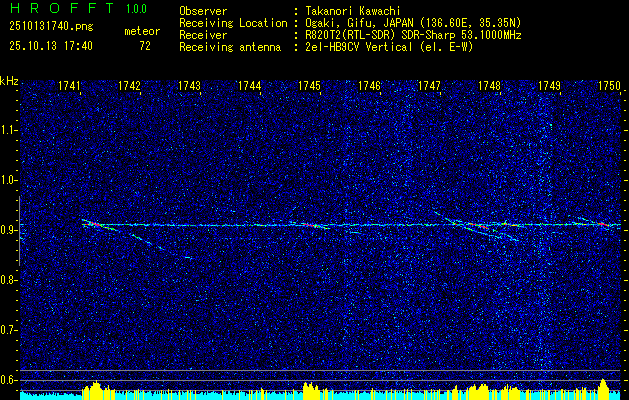Click the red meteor echo burst near 1745
Screen dimensions: 629x400
(x=310, y=225)
